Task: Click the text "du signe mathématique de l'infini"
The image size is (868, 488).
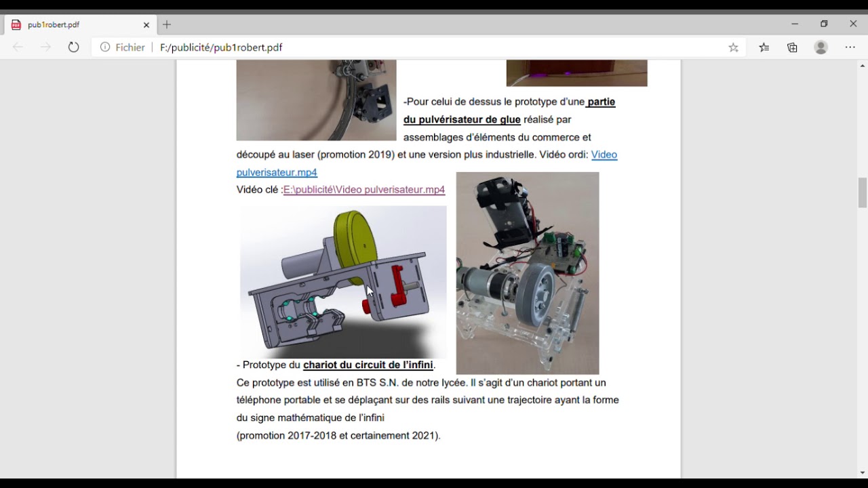Action: coord(311,418)
